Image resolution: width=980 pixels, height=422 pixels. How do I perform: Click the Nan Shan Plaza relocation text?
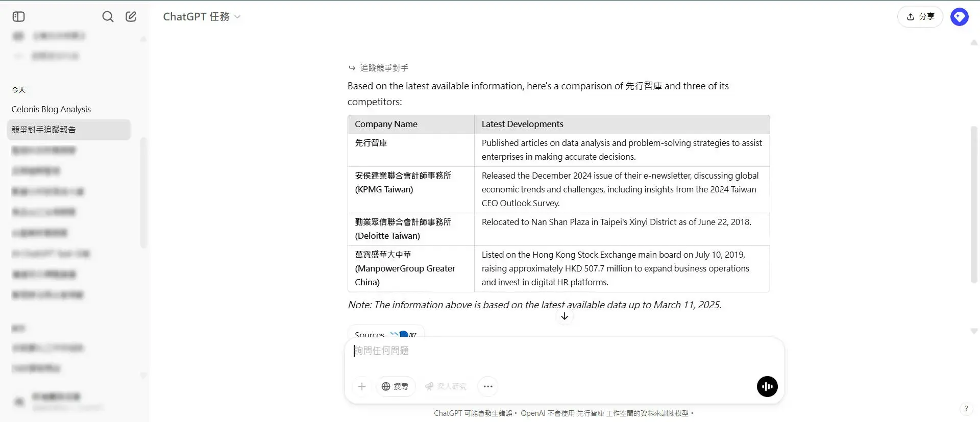point(616,222)
